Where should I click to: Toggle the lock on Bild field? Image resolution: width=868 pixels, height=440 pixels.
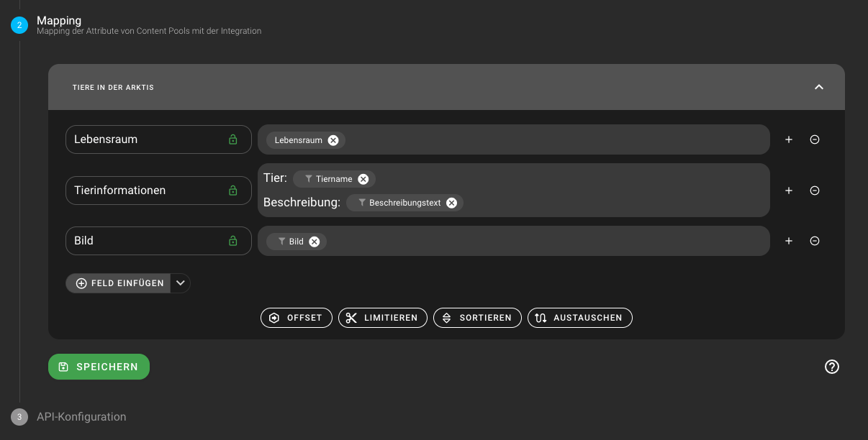(232, 241)
